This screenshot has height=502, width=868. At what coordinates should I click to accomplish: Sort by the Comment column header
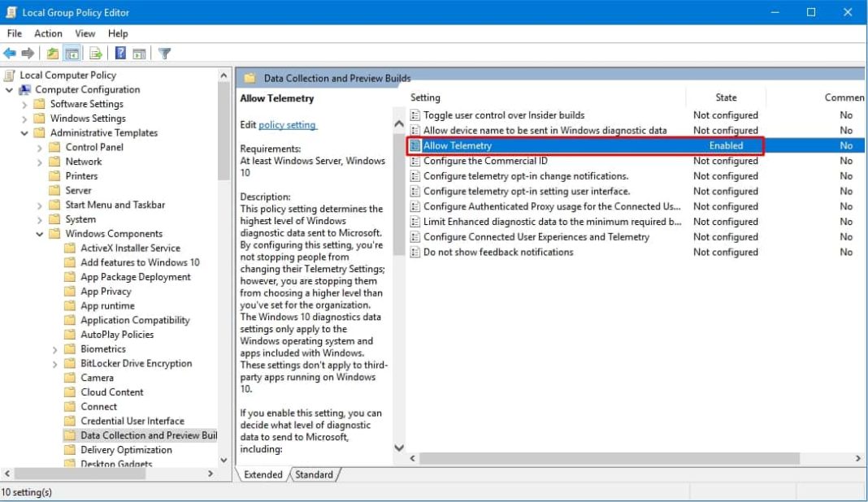pos(844,97)
